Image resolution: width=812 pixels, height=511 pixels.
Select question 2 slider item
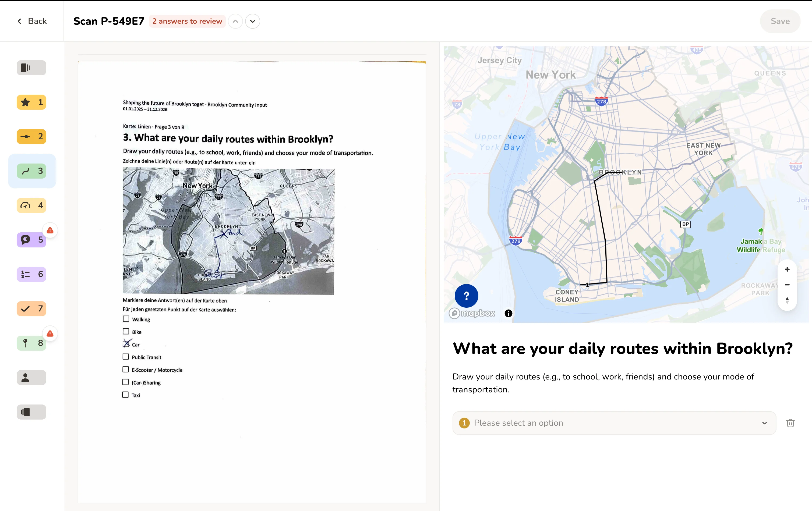click(x=31, y=137)
